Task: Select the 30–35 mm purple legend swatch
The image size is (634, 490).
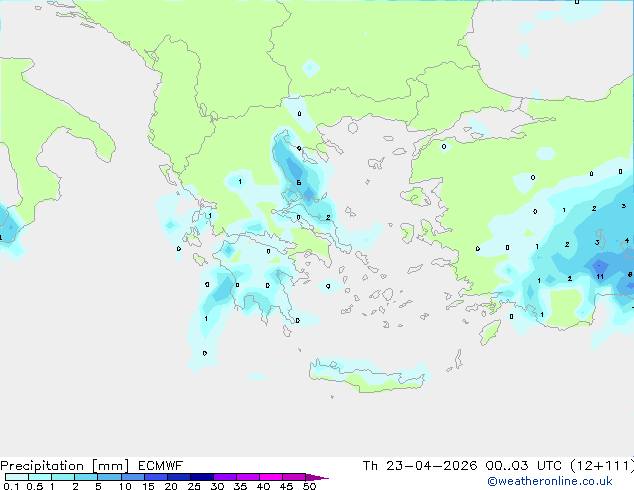Action: click(224, 477)
